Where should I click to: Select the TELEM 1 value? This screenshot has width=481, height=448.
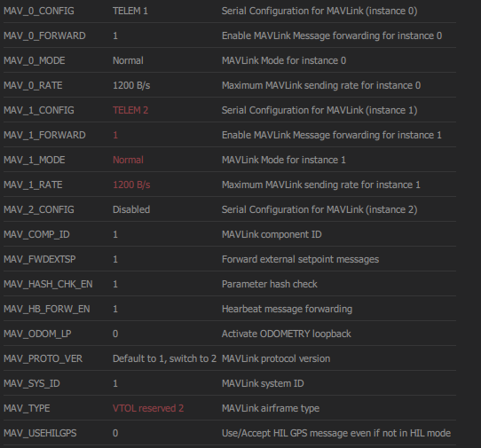[x=130, y=11]
